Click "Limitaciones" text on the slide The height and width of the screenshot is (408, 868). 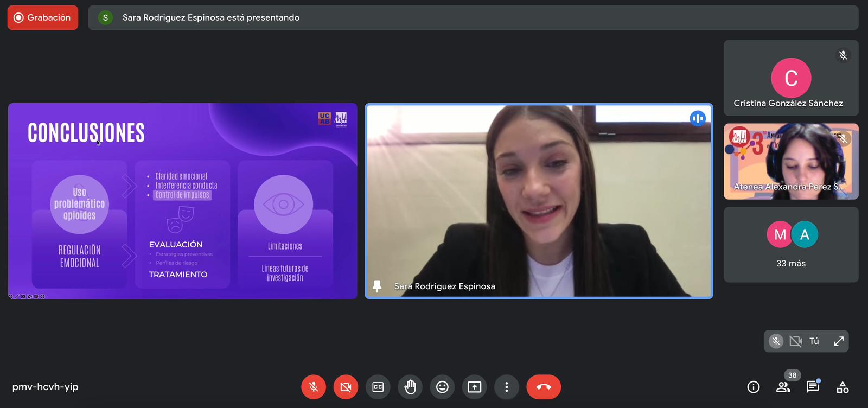click(x=285, y=246)
